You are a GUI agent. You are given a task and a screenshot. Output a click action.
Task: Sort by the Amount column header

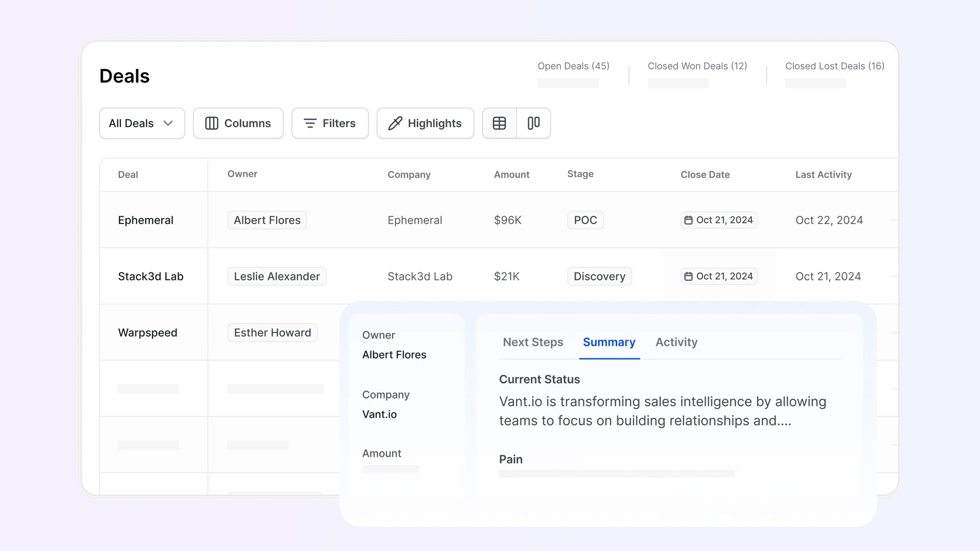coord(511,174)
